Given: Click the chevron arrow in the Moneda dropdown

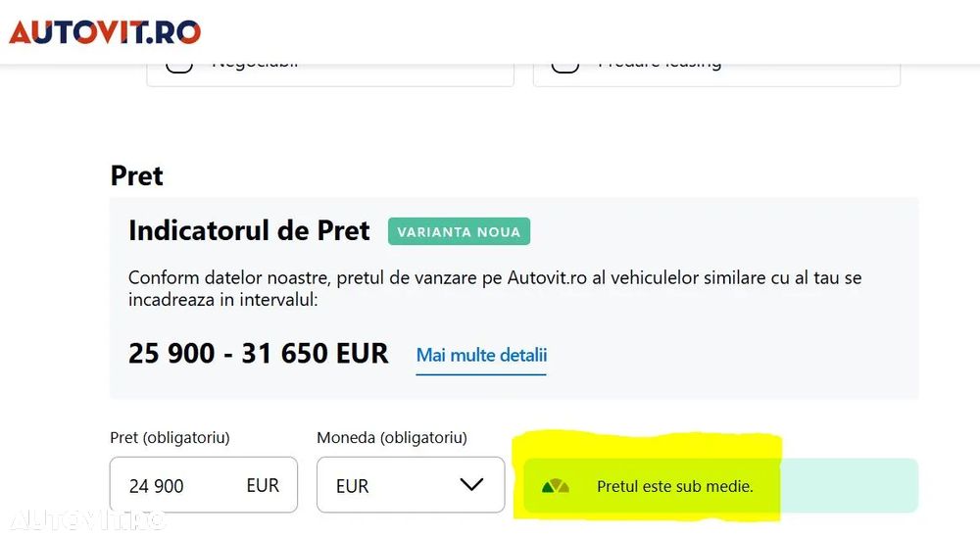Looking at the screenshot, I should 471,485.
